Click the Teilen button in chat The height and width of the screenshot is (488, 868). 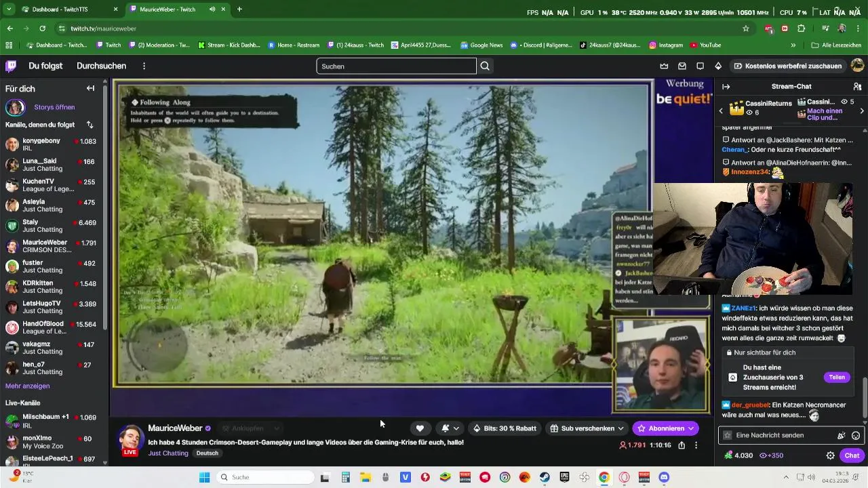837,378
